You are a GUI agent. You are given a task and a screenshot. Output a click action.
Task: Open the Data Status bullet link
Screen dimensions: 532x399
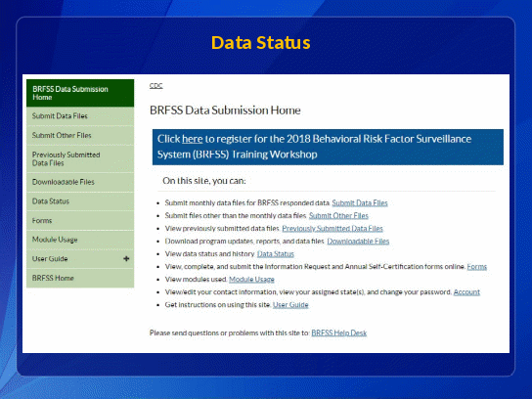click(276, 254)
